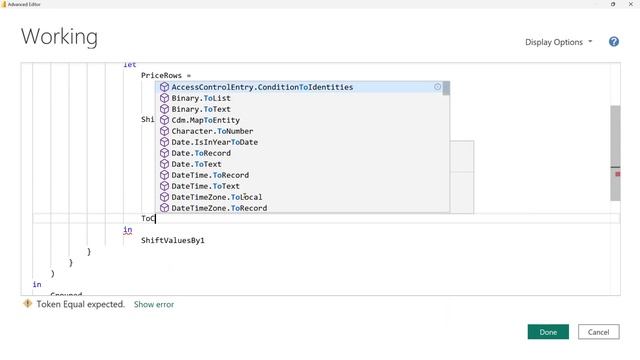
Task: Click the autocomplete list scrollbar thumb
Action: (x=446, y=88)
